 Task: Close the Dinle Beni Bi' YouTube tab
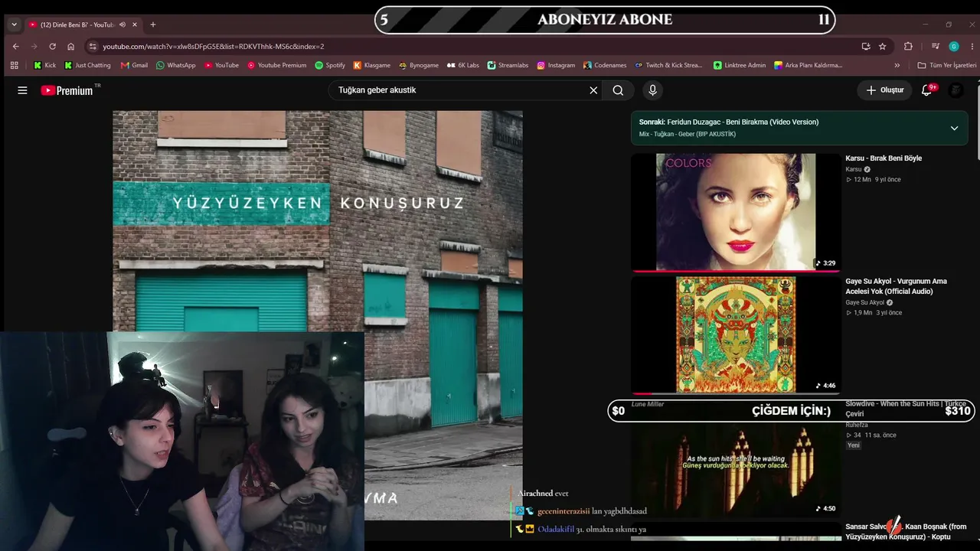pyautogui.click(x=135, y=24)
